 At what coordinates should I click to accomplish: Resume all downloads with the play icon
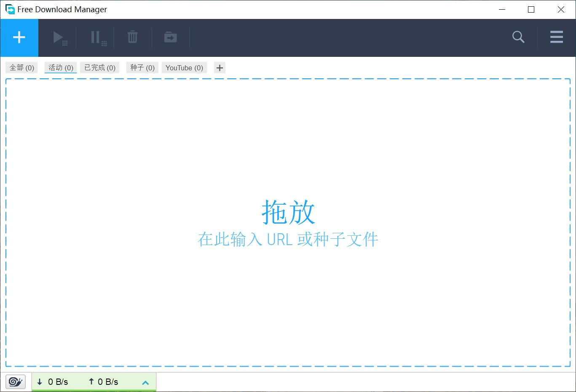(58, 37)
